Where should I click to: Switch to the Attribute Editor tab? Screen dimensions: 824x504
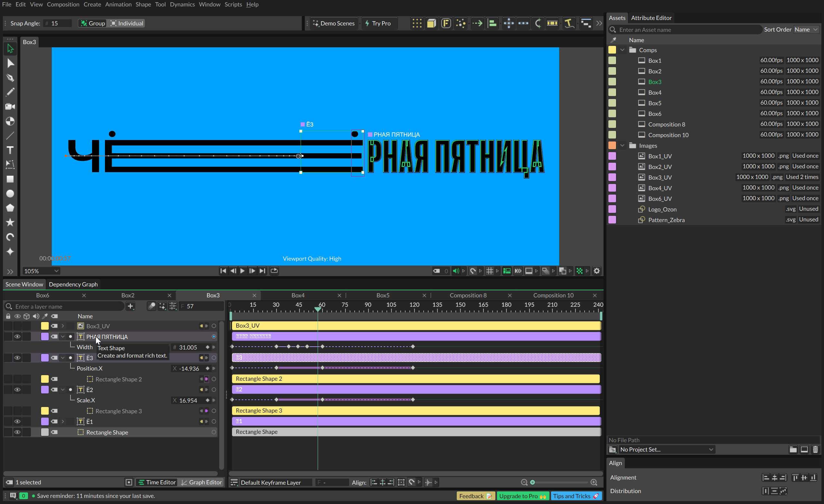(651, 18)
